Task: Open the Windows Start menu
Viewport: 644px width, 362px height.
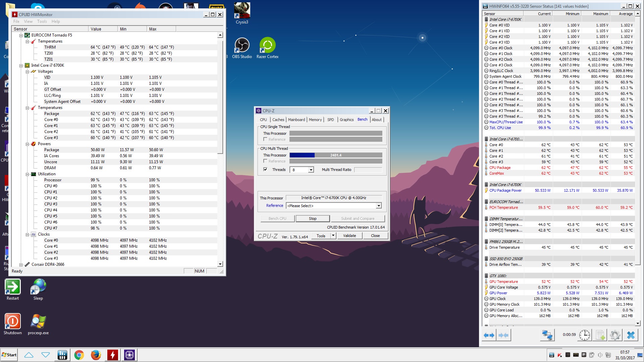Action: point(9,355)
